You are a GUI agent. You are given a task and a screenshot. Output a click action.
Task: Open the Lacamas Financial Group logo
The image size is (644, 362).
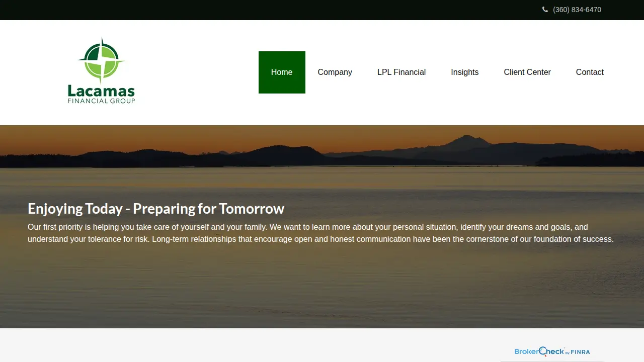tap(101, 71)
